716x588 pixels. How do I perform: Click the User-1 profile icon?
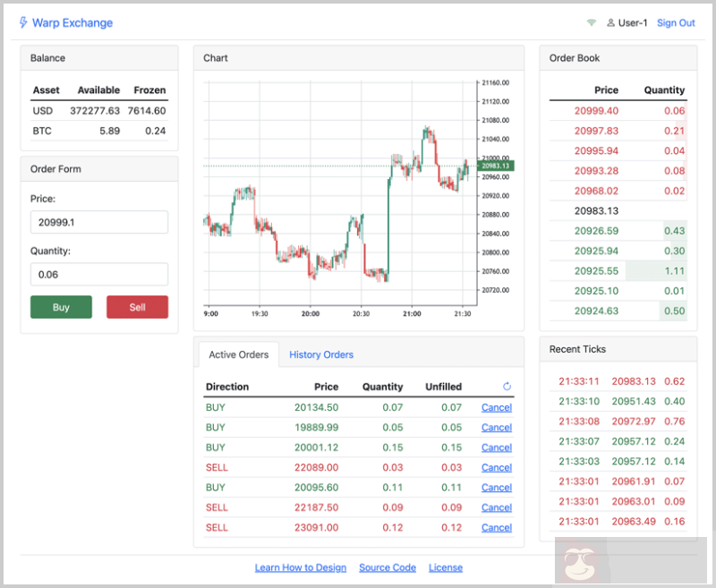tap(611, 23)
